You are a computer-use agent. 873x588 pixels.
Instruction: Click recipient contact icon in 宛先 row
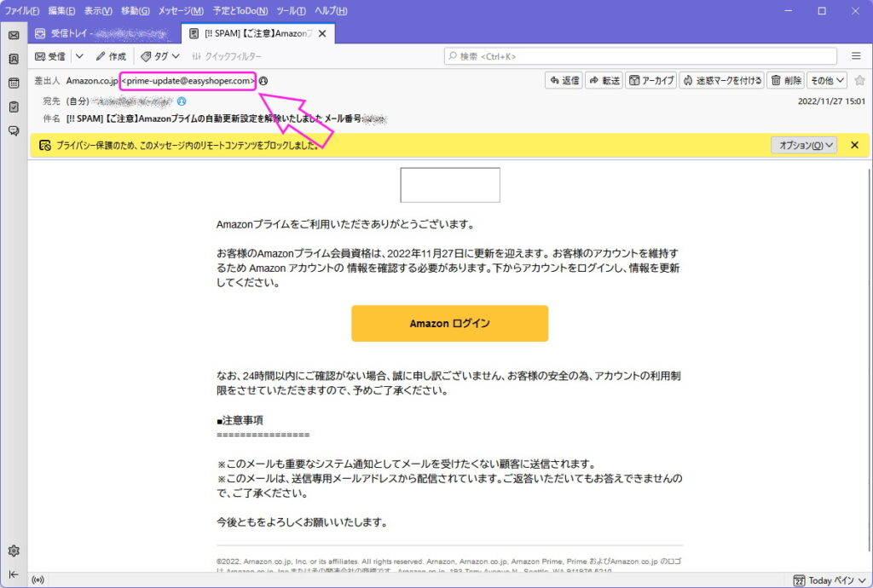(182, 101)
